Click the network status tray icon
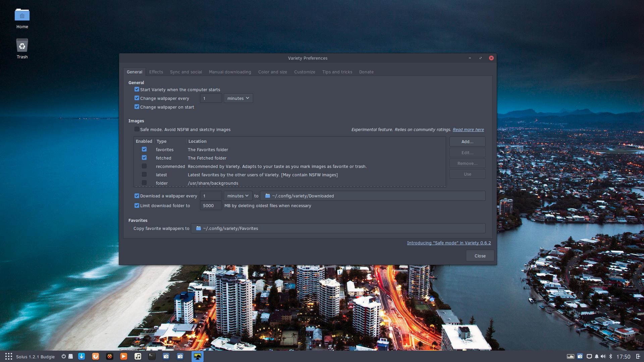Image resolution: width=644 pixels, height=362 pixels. pyautogui.click(x=589, y=356)
